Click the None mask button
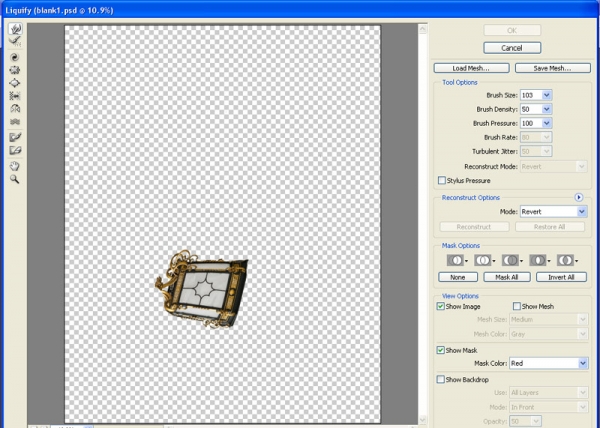The width and height of the screenshot is (600, 428). 458,277
